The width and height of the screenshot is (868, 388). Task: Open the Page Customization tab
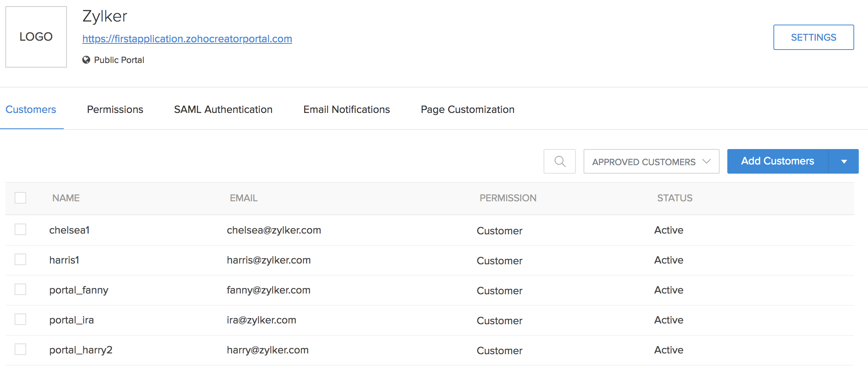[x=467, y=109]
